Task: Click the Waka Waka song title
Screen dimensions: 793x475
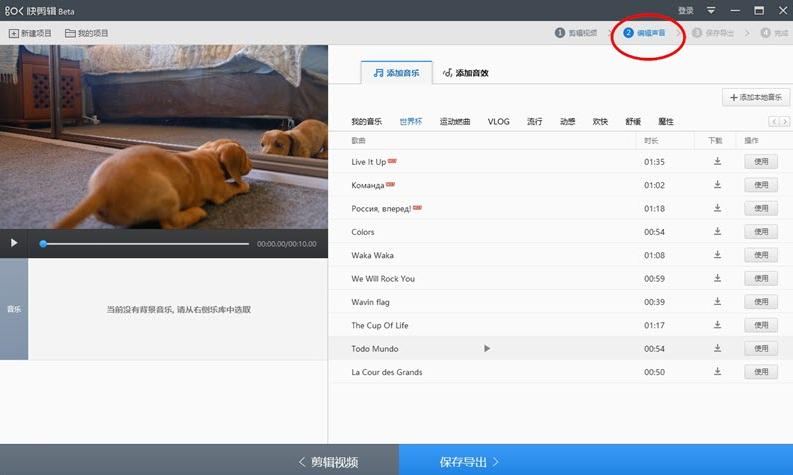Action: (372, 255)
